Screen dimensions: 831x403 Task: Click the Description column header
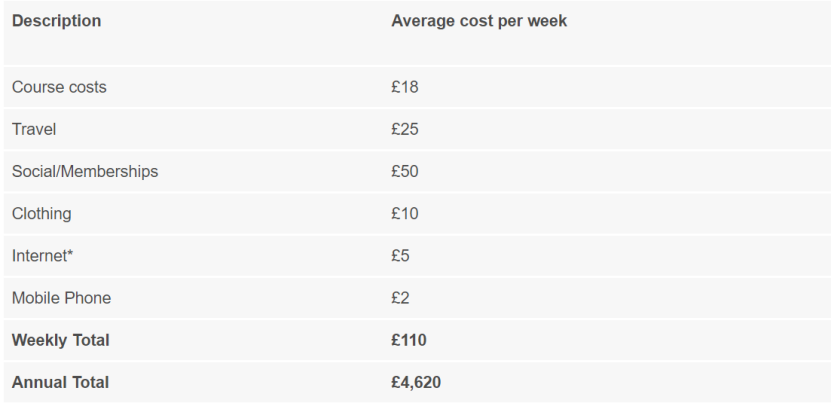(x=56, y=21)
